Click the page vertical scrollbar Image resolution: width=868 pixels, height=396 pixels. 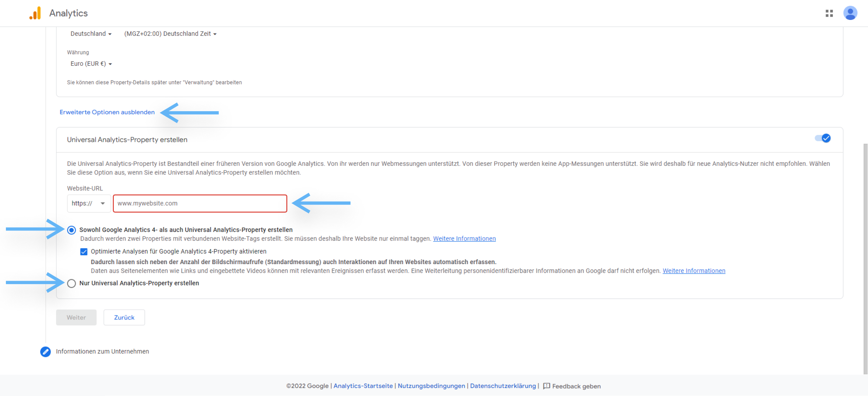(x=865, y=259)
